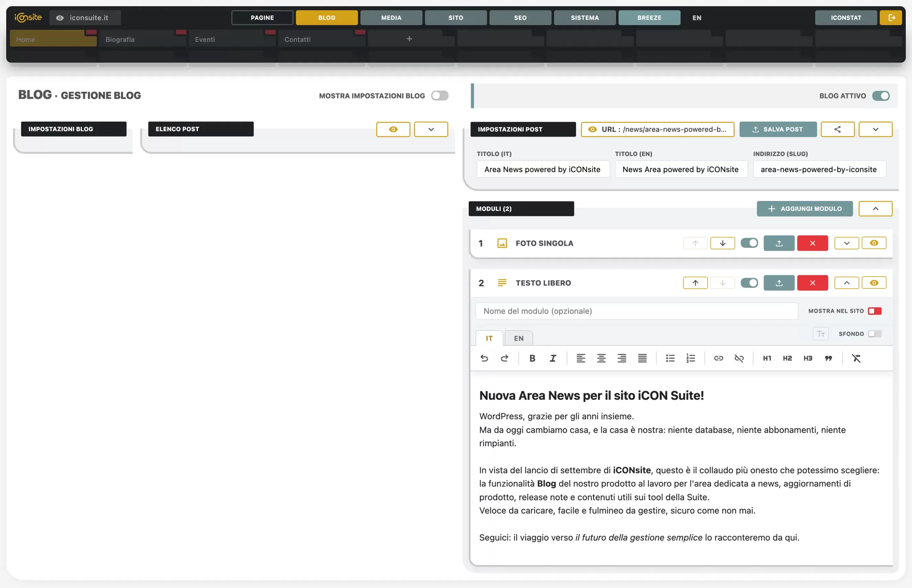The height and width of the screenshot is (588, 912).
Task: Open post URL preview link
Action: [657, 129]
